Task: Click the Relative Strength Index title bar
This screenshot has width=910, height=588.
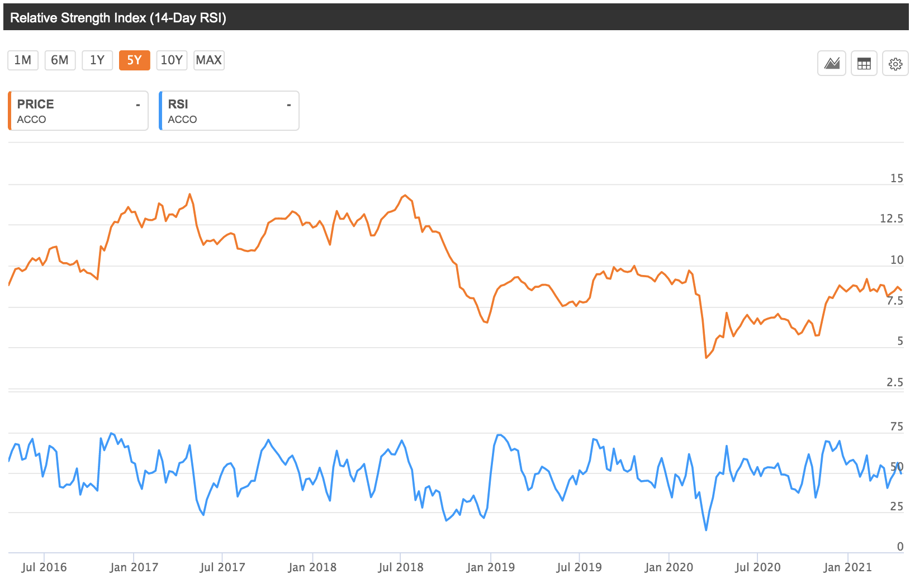Action: (x=119, y=17)
